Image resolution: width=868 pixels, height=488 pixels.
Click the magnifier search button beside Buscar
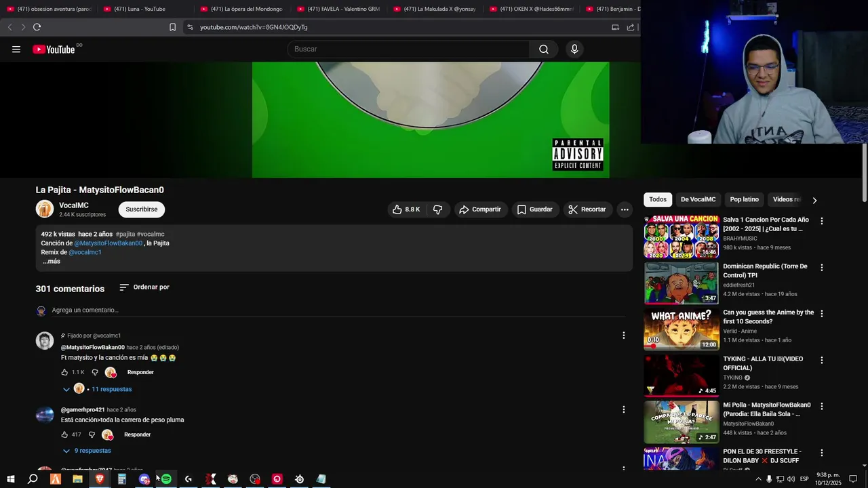(x=544, y=49)
